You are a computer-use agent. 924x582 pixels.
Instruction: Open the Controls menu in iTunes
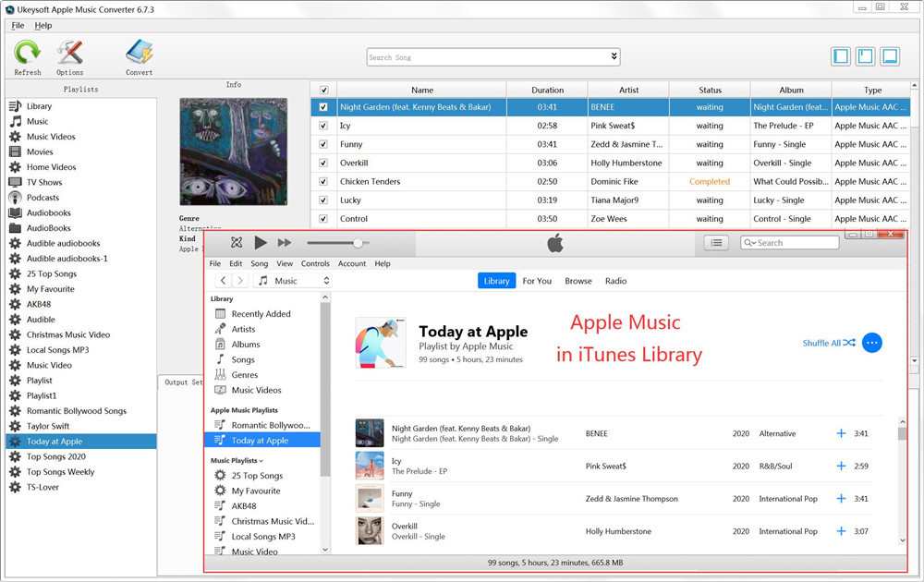pyautogui.click(x=315, y=264)
